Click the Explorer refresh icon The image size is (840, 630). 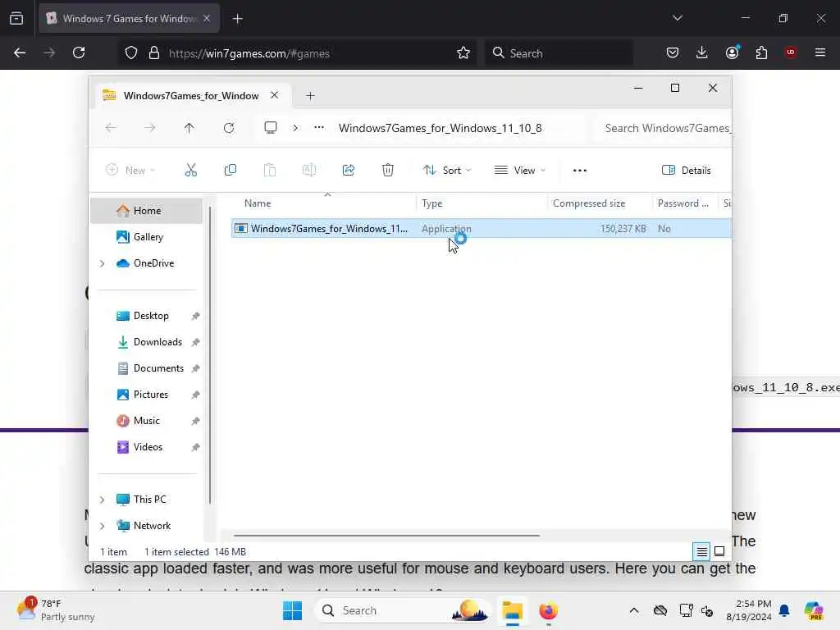click(229, 128)
